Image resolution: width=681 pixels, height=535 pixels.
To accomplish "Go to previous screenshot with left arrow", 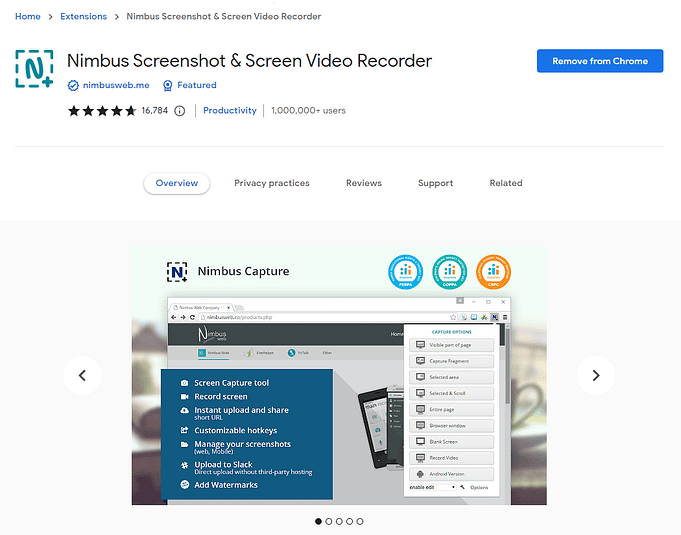I will pyautogui.click(x=82, y=375).
